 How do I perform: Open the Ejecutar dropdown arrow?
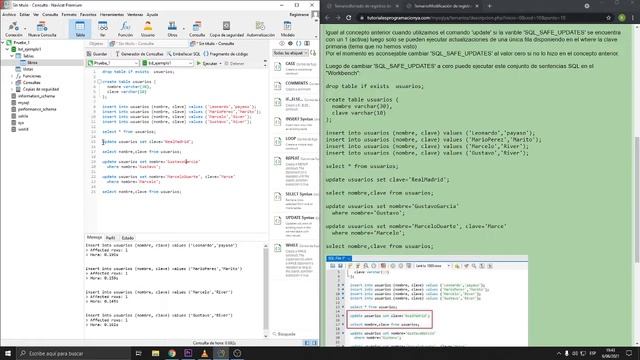[220, 64]
